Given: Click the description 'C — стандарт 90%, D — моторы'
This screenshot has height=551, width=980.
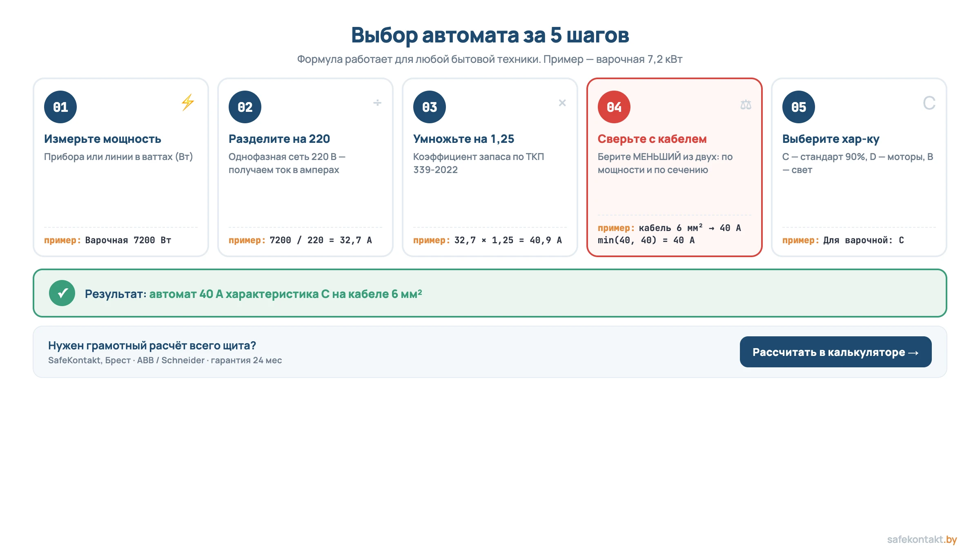Looking at the screenshot, I should click(857, 163).
